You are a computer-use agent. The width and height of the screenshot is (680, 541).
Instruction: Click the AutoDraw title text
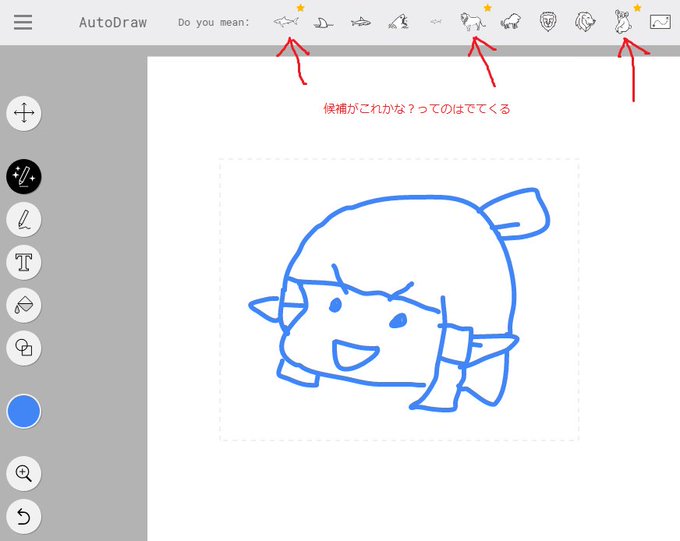pos(113,23)
